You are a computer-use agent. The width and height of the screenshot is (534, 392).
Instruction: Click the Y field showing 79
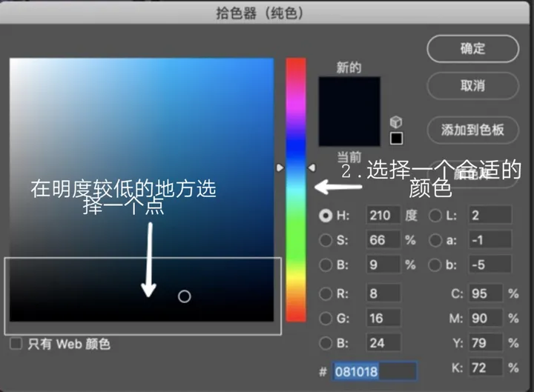[x=485, y=343]
